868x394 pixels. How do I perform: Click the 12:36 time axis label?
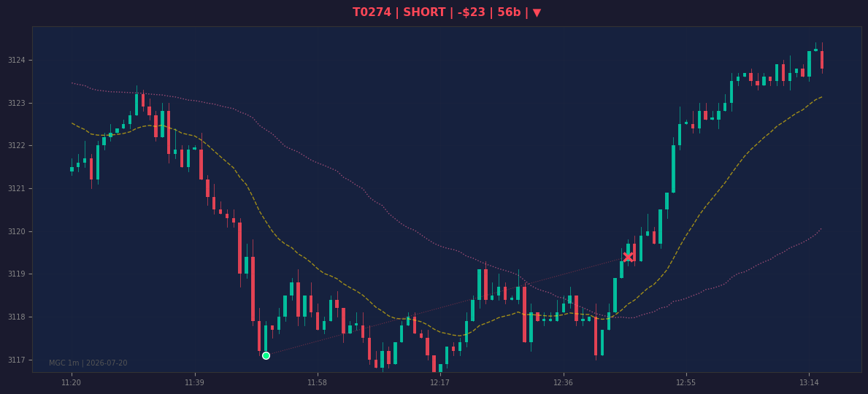[563, 382]
